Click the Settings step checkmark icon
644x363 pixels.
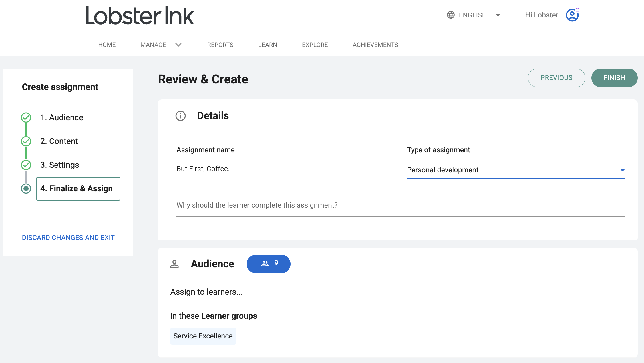pos(26,165)
